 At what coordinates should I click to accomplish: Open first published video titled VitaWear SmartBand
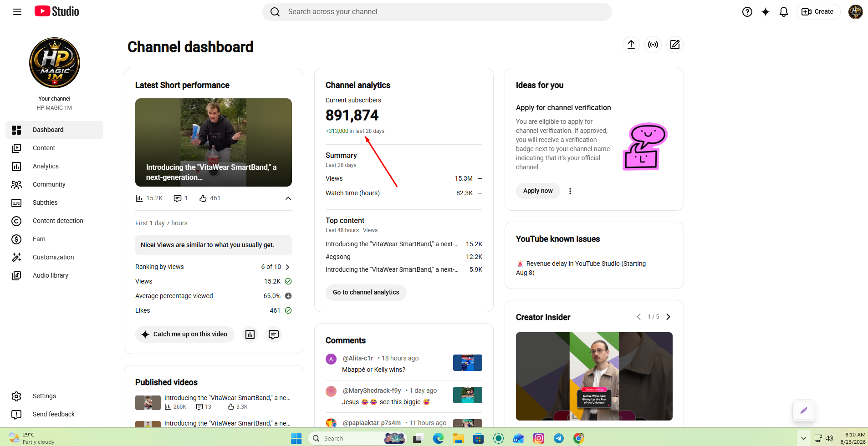click(227, 398)
